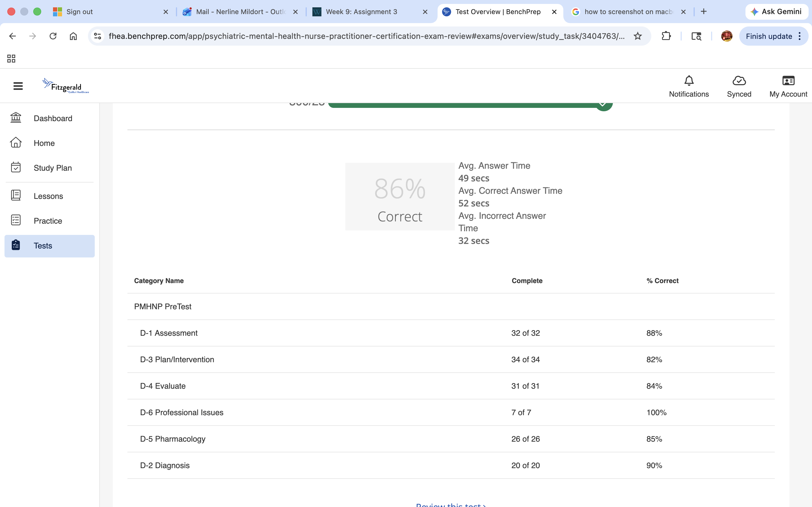The image size is (812, 507).
Task: Open My Account icon
Action: tap(788, 81)
